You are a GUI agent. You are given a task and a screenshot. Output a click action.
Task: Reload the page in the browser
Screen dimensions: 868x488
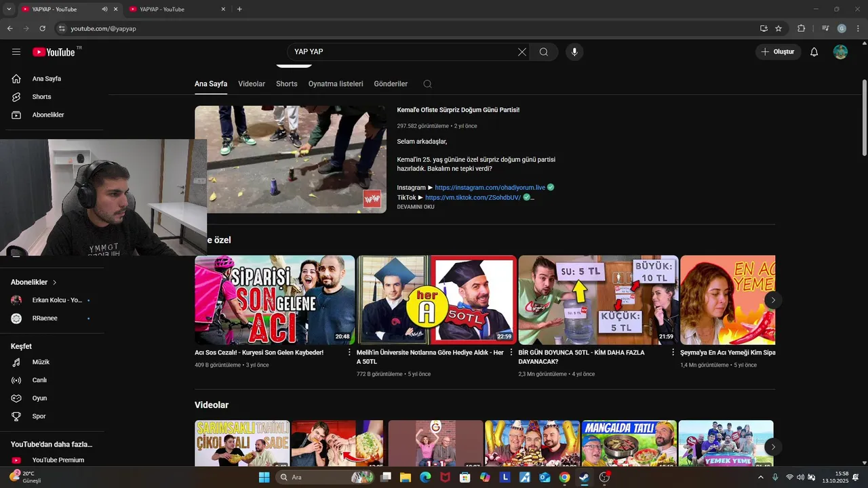click(43, 28)
